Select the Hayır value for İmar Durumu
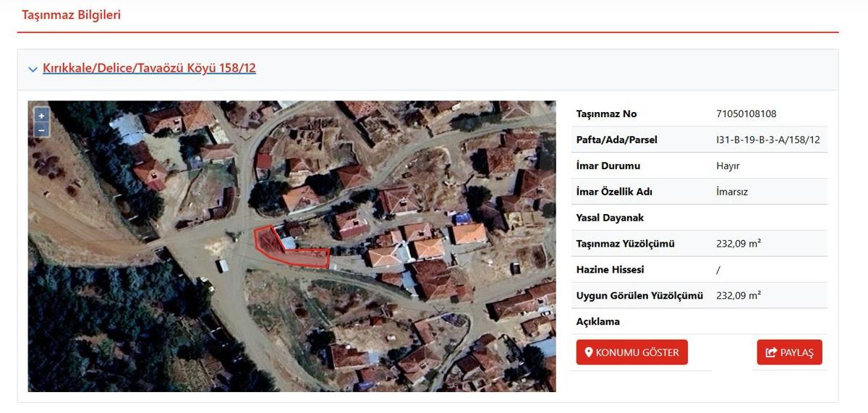The width and height of the screenshot is (868, 413). pyautogui.click(x=728, y=166)
